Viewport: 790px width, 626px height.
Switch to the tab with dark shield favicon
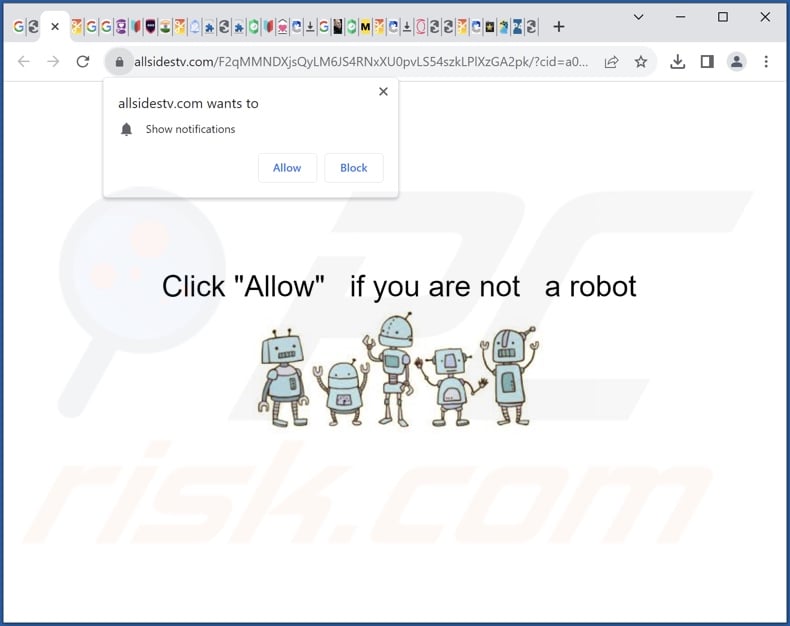[x=151, y=26]
